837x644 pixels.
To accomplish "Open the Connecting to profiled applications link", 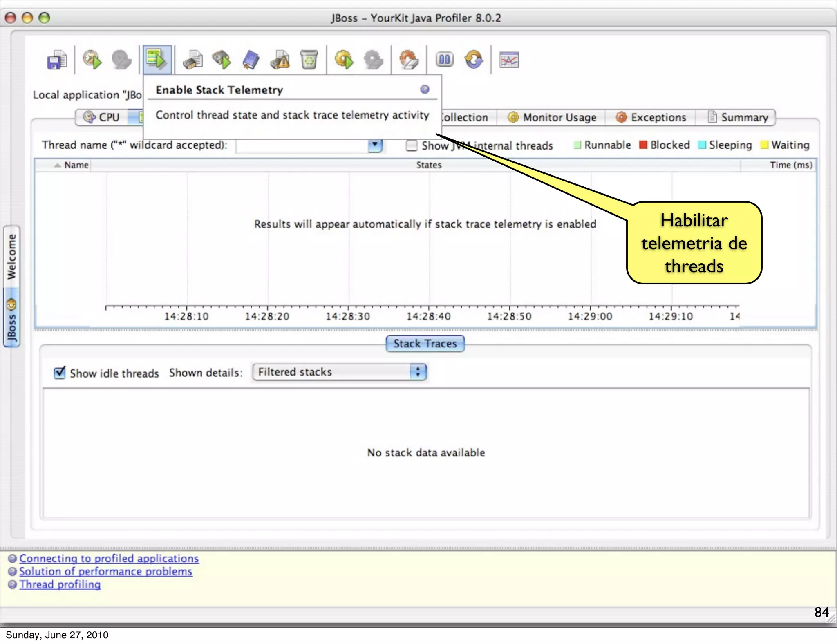I will tap(109, 558).
